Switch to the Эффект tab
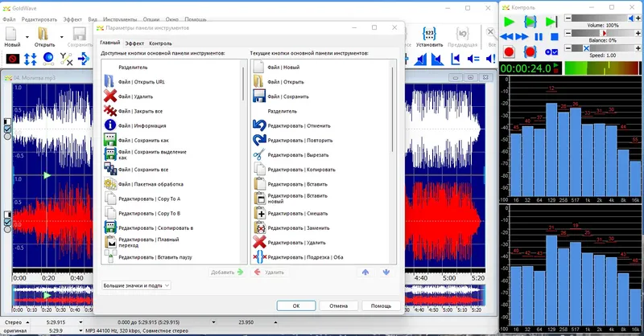The width and height of the screenshot is (644, 336). click(134, 43)
